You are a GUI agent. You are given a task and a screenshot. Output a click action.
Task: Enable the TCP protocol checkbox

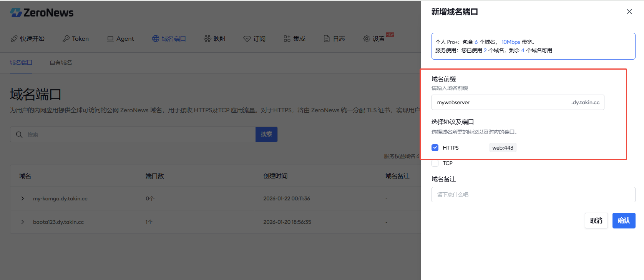[435, 163]
